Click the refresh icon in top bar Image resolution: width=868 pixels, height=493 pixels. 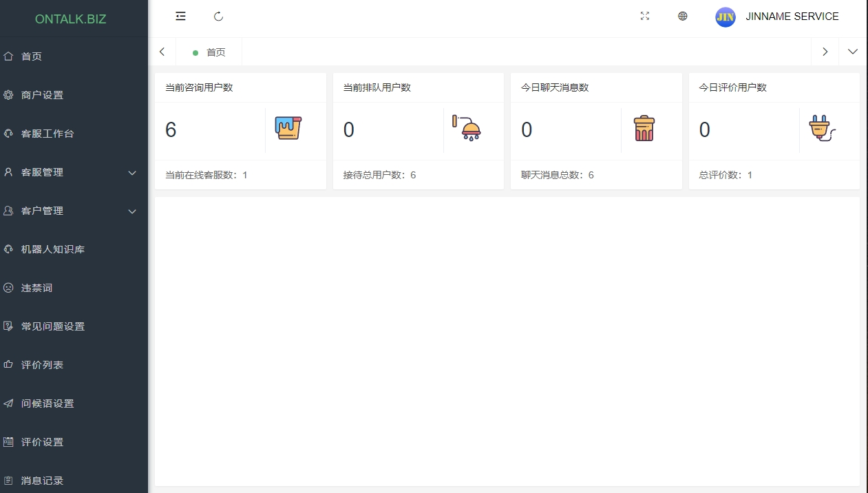[219, 17]
